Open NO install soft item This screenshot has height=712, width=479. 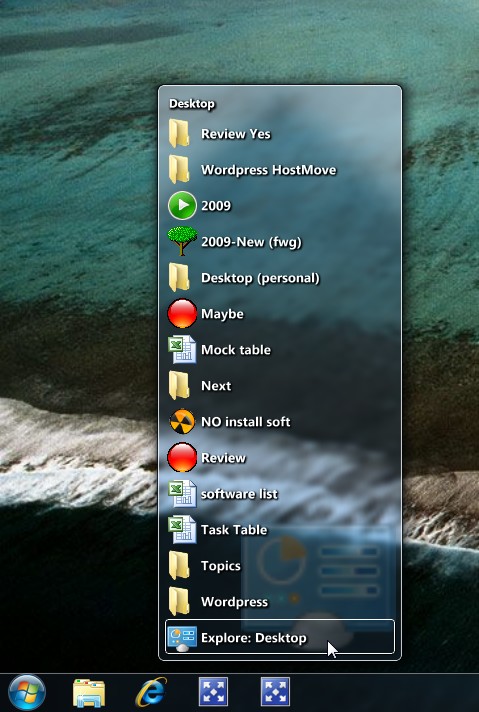tap(280, 422)
